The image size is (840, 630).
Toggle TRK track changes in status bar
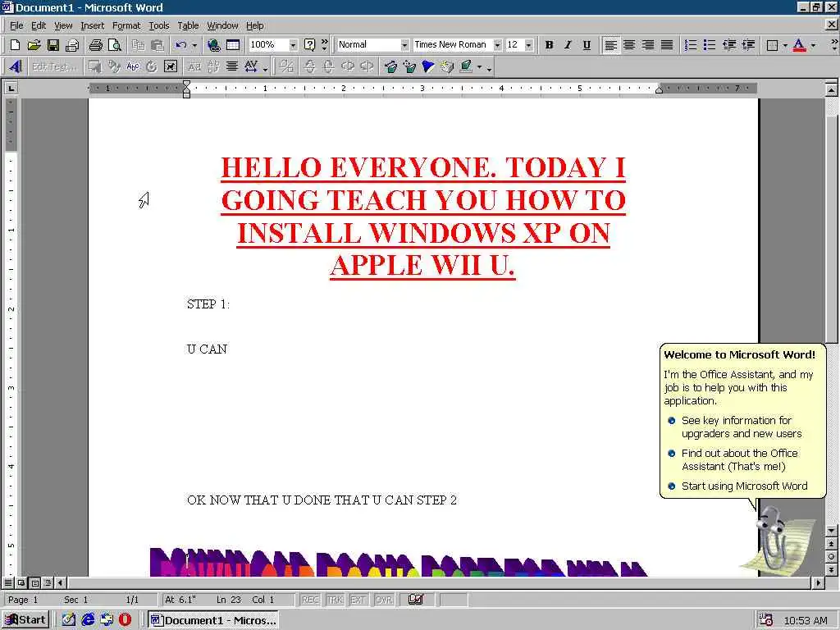(x=335, y=600)
